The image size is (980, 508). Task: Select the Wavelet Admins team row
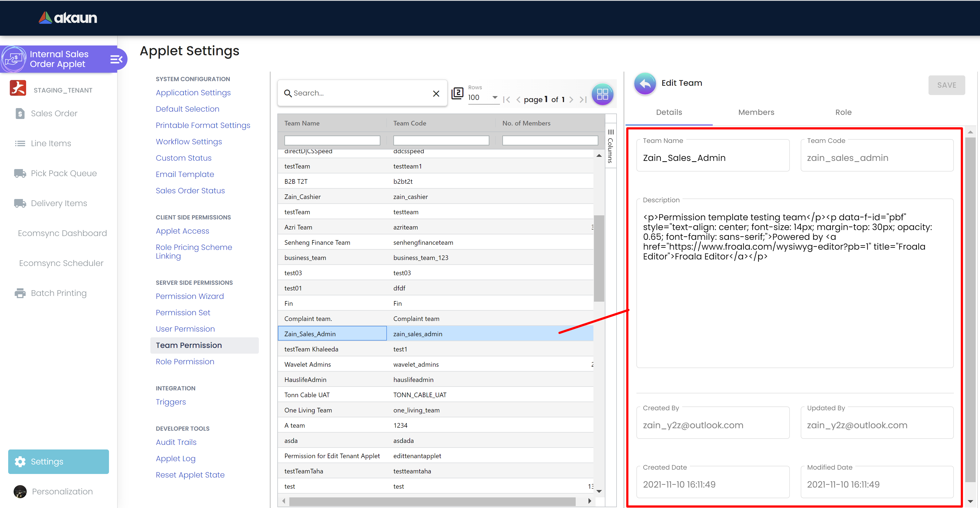click(x=307, y=364)
